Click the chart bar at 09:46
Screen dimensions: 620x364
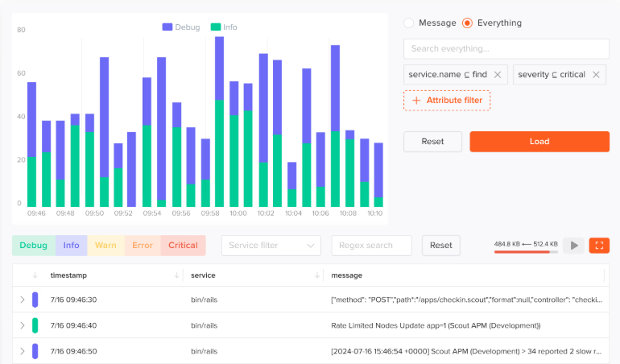pyautogui.click(x=31, y=144)
